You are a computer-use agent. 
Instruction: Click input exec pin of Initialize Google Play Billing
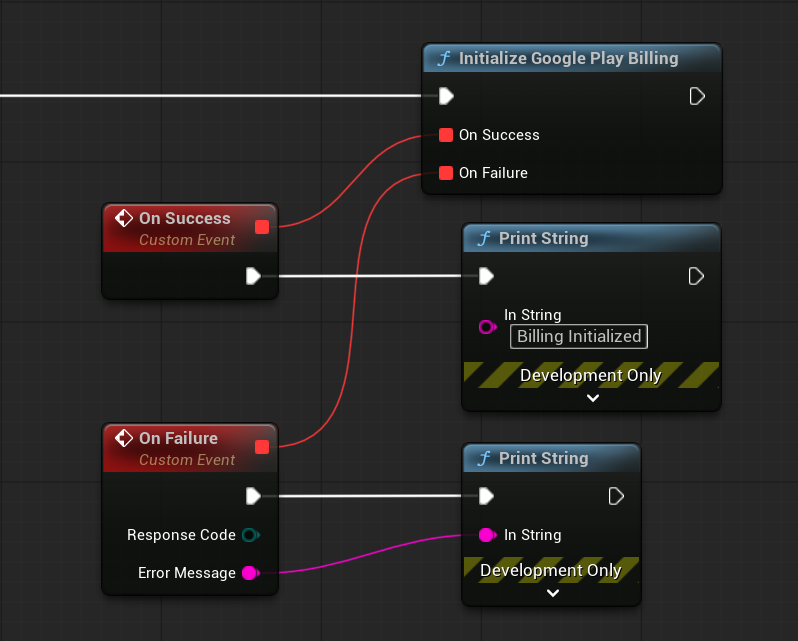coord(446,96)
